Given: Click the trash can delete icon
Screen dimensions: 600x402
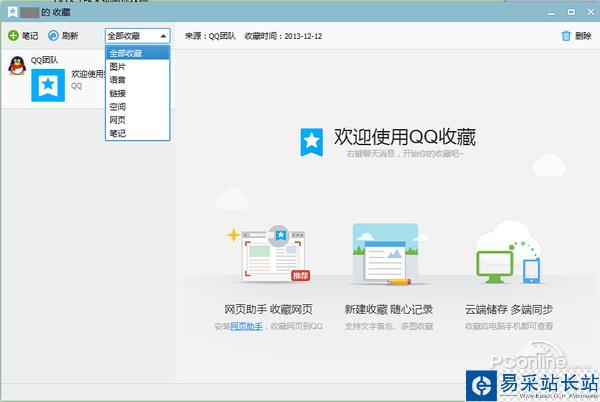Looking at the screenshot, I should click(566, 36).
